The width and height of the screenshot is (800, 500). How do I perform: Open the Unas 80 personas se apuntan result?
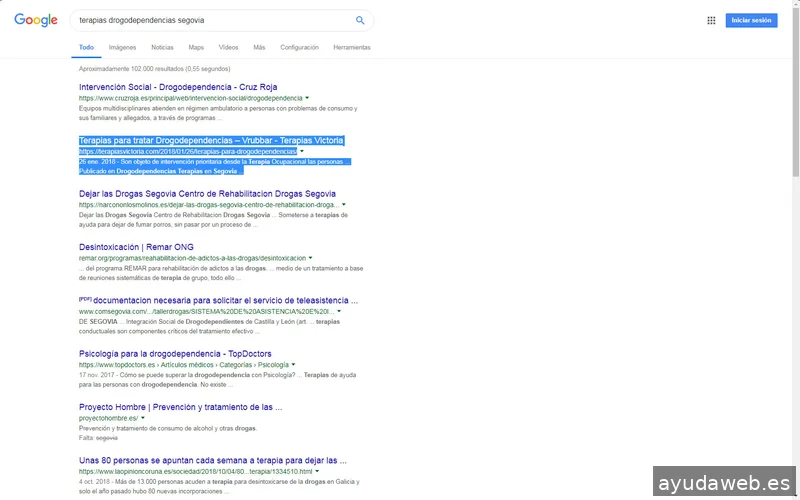213,460
